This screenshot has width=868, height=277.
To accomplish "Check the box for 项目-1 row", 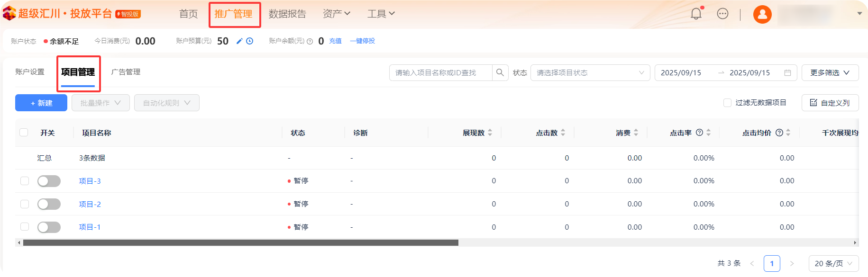I will click(25, 227).
